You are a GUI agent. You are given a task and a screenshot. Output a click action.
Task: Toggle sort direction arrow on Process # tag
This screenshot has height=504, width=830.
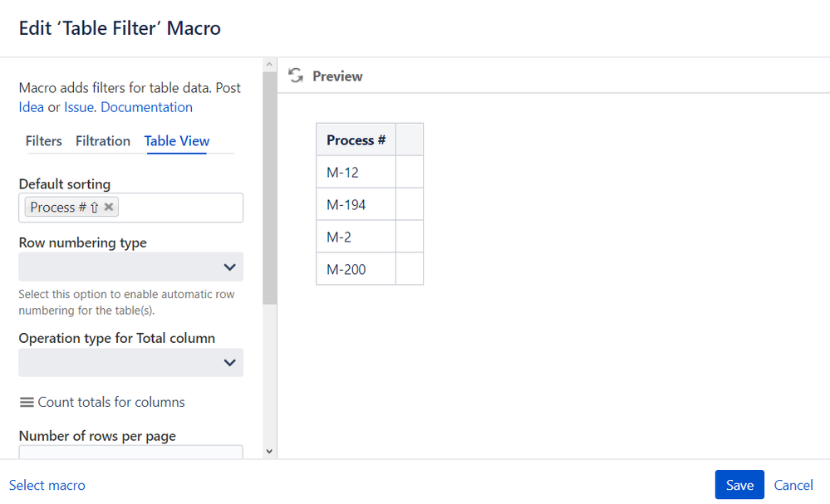pos(94,208)
